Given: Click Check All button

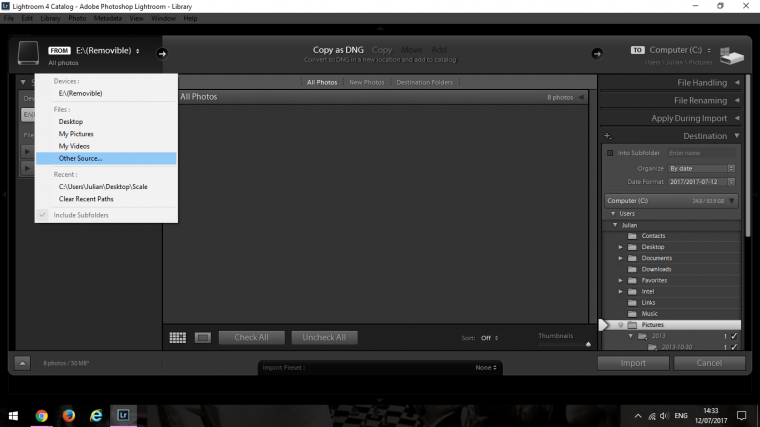Looking at the screenshot, I should 252,337.
